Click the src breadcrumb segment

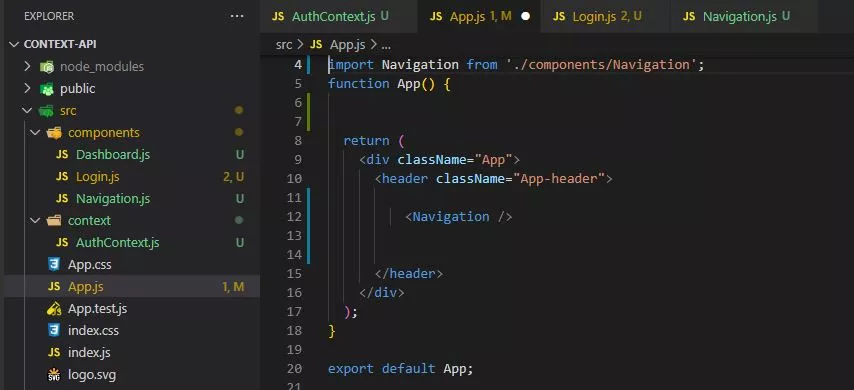(284, 45)
